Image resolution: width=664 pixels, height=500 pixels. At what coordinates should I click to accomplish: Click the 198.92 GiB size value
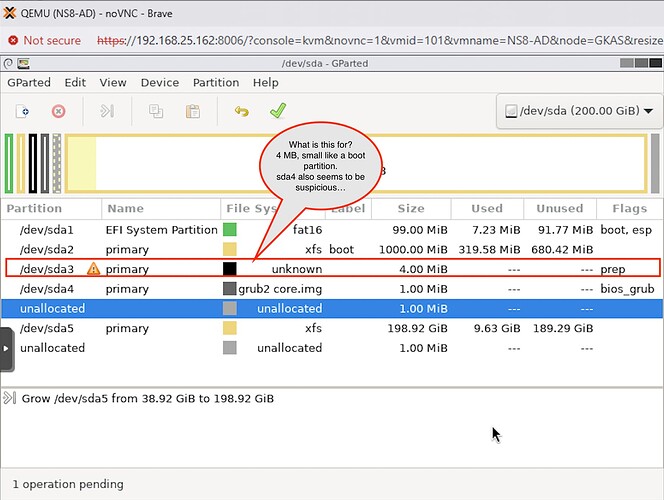[x=418, y=328]
